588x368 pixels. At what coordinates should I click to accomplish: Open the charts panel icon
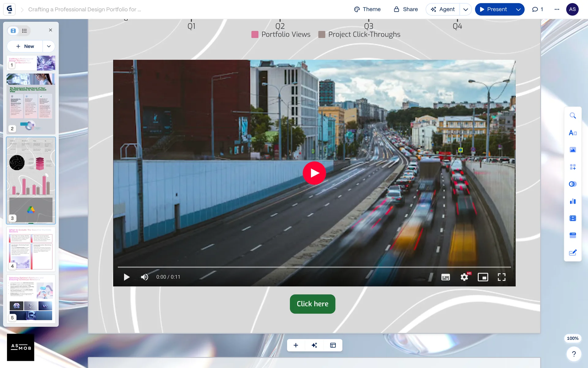click(572, 201)
